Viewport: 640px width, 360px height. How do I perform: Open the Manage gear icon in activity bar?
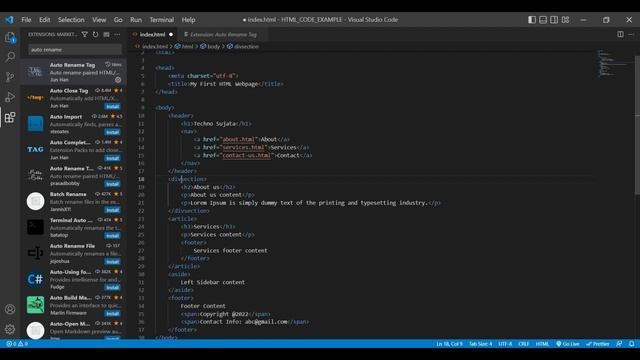click(x=10, y=329)
